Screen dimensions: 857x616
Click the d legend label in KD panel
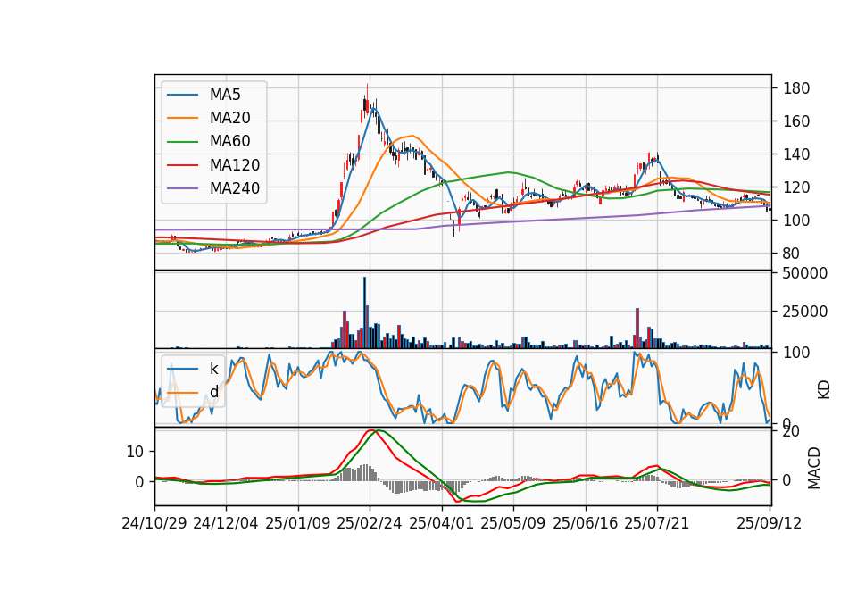(213, 392)
